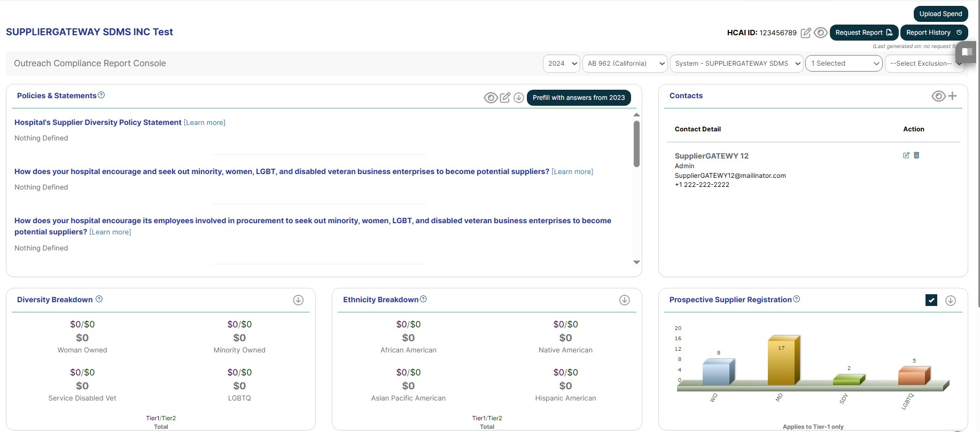Screen dimensions: 980x432
Task: Download the Ethnicity Breakdown data
Action: click(624, 300)
